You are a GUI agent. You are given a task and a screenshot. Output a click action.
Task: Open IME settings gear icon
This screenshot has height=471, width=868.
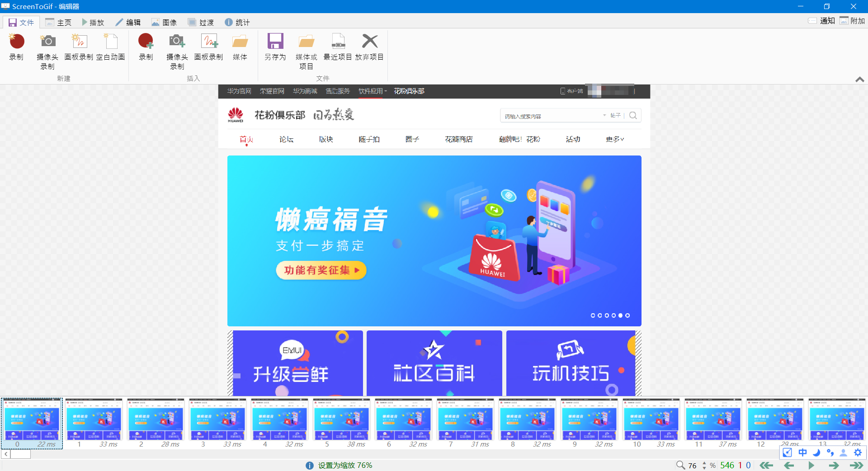pyautogui.click(x=858, y=452)
